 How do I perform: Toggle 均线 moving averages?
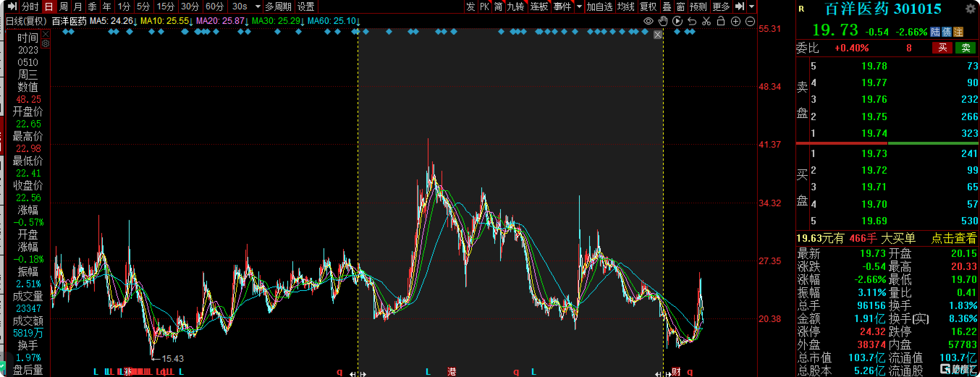pos(626,6)
